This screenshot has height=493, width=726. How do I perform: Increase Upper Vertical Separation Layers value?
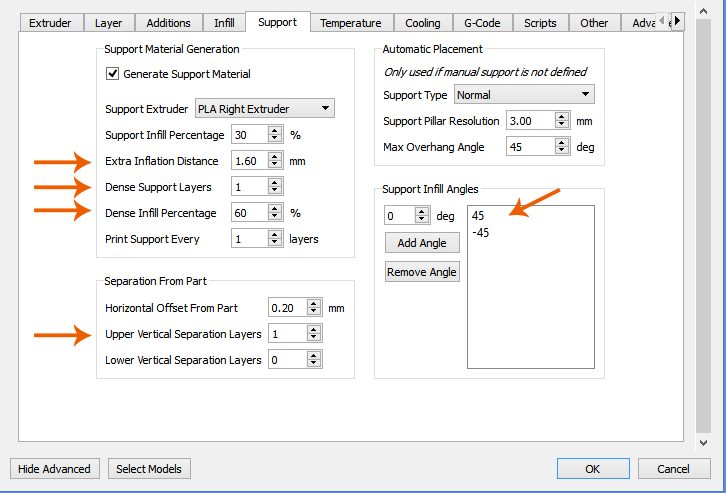(x=314, y=330)
